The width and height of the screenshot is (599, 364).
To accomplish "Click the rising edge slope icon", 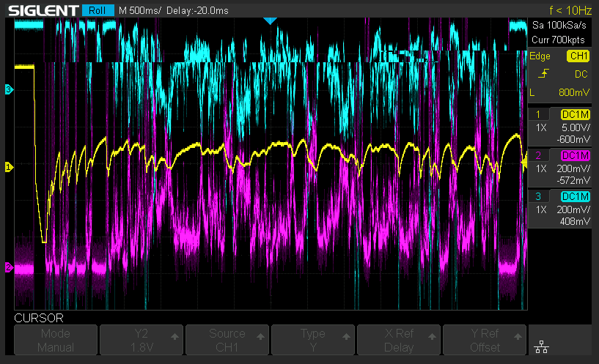I will tap(543, 74).
